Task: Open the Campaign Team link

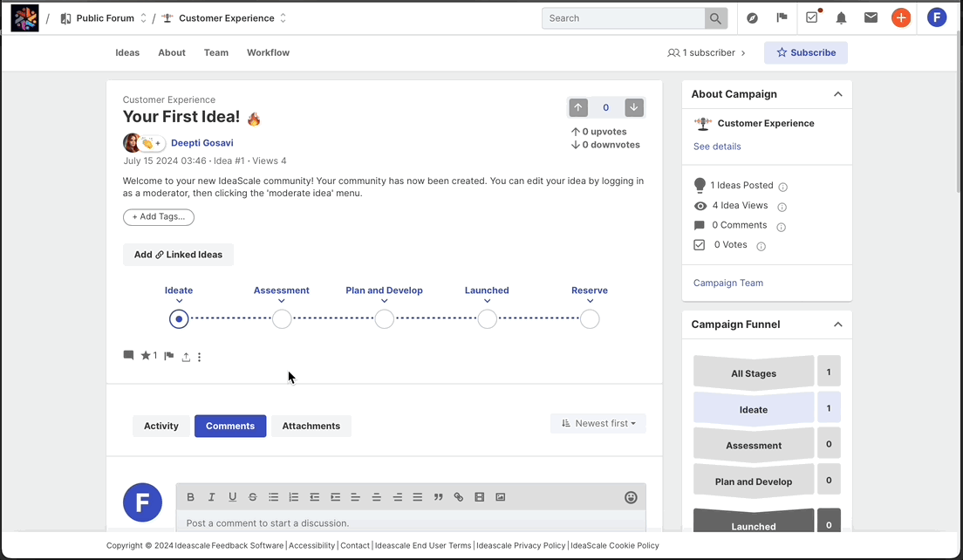Action: [728, 283]
